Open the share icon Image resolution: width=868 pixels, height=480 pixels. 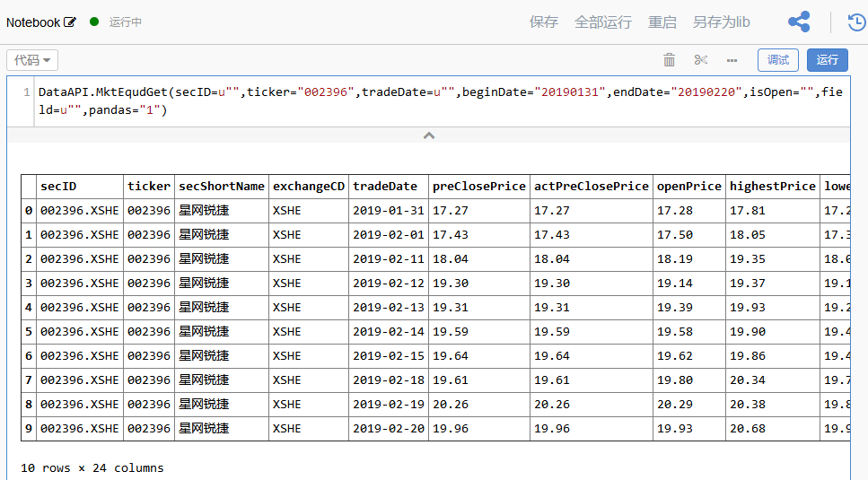799,22
